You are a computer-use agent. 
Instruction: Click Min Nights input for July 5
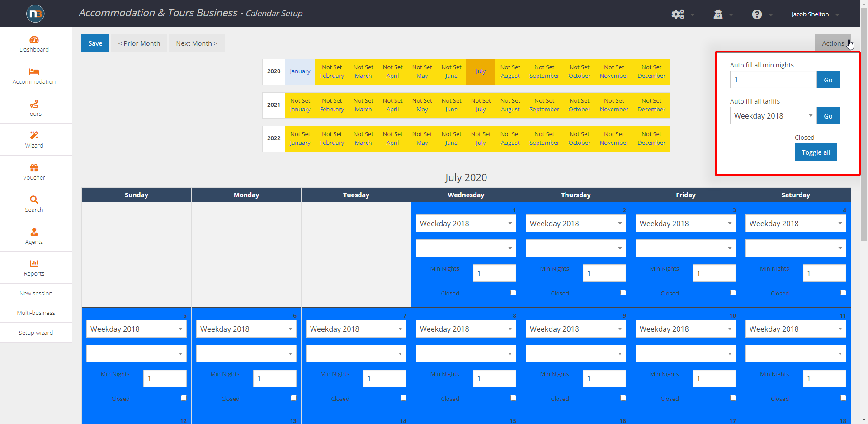(x=165, y=378)
